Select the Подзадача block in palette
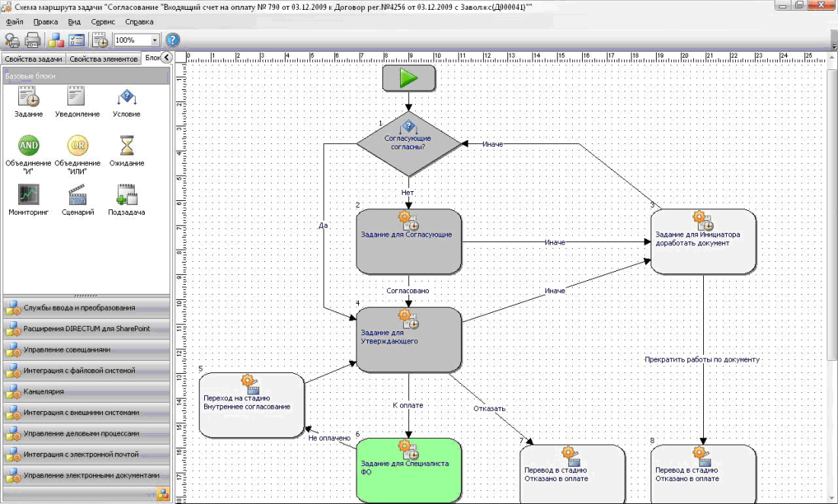838x504 pixels. tap(126, 199)
